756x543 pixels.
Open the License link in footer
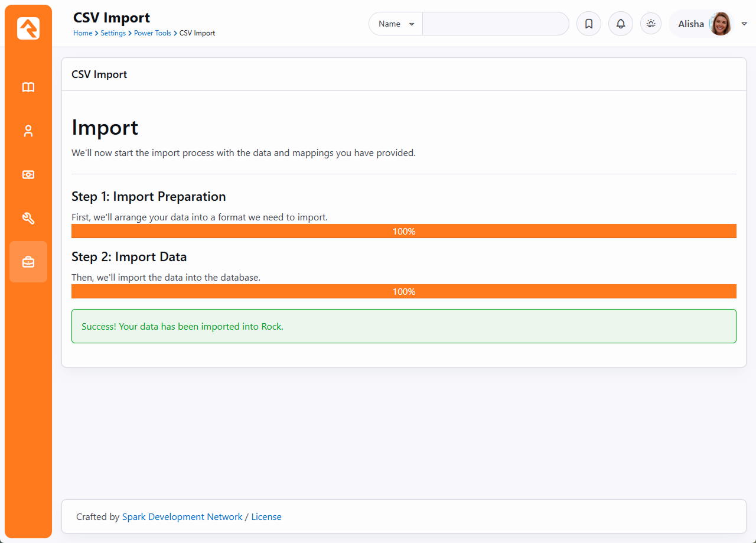[266, 517]
